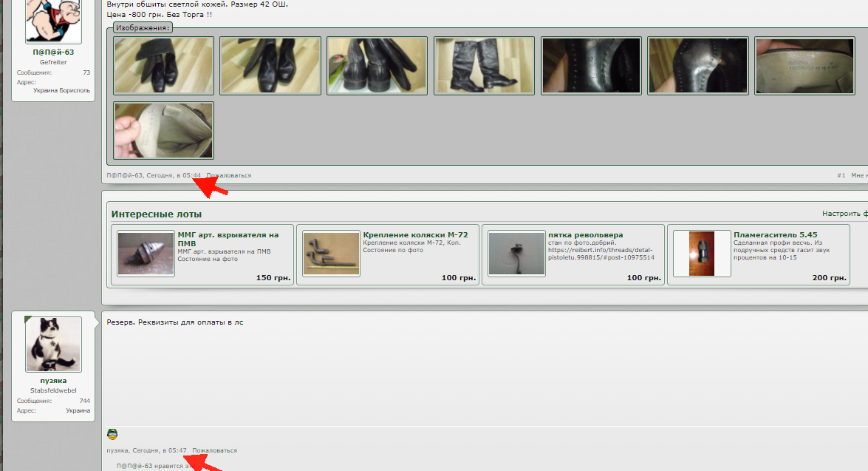This screenshot has height=471, width=868.
Task: Open Пламегаситель 5.45 lot title
Action: coord(776,235)
